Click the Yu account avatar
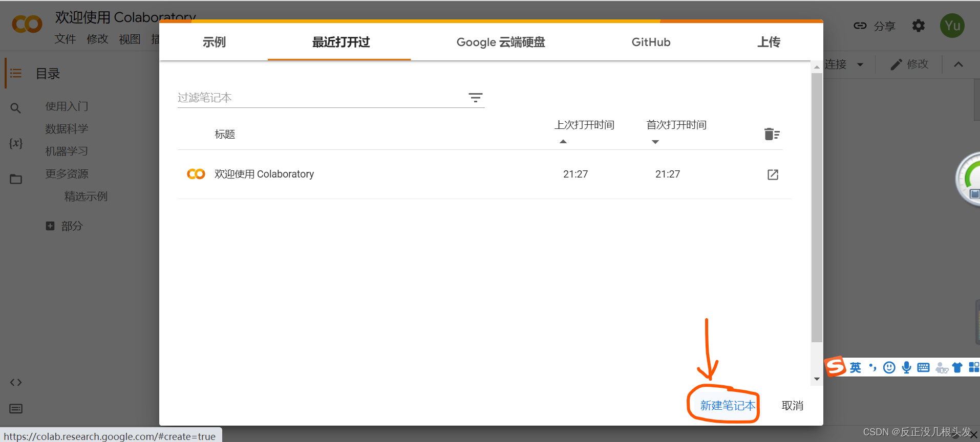The image size is (980, 442). 952,26
